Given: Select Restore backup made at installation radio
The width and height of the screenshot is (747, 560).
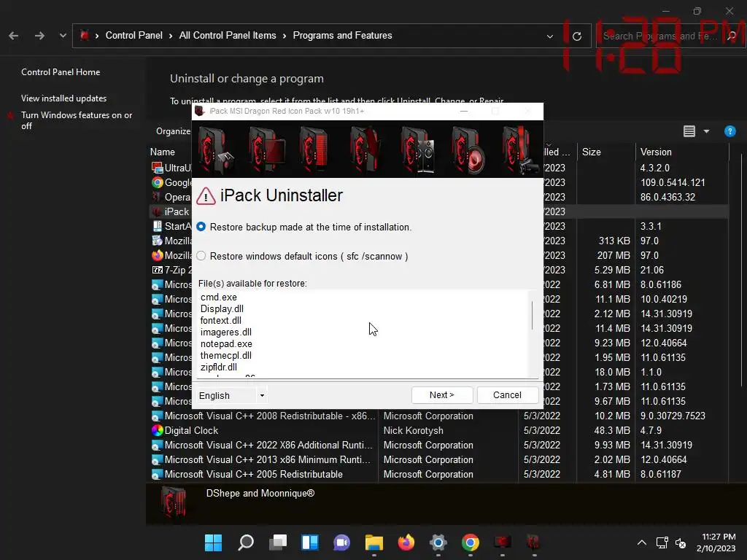Looking at the screenshot, I should tap(201, 227).
